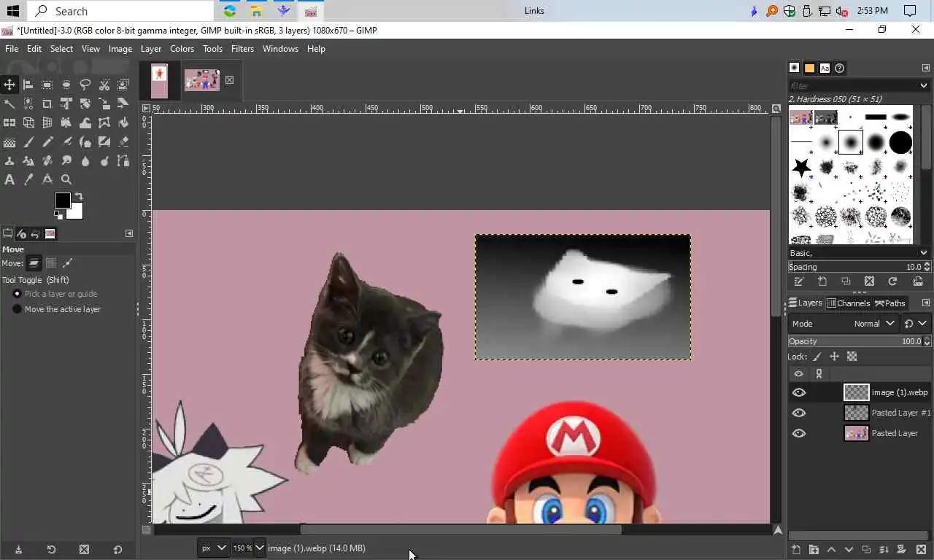Image resolution: width=934 pixels, height=560 pixels.
Task: Open foreground color black swatch
Action: [62, 200]
